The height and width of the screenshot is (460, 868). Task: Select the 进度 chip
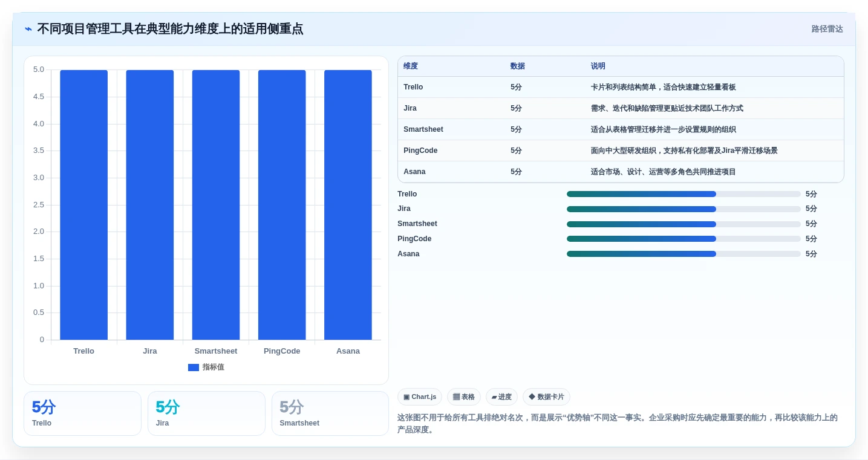pos(501,397)
